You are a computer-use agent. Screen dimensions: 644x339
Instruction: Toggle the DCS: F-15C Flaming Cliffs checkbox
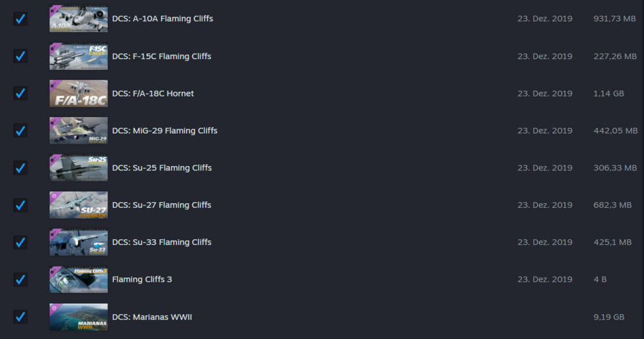[21, 56]
